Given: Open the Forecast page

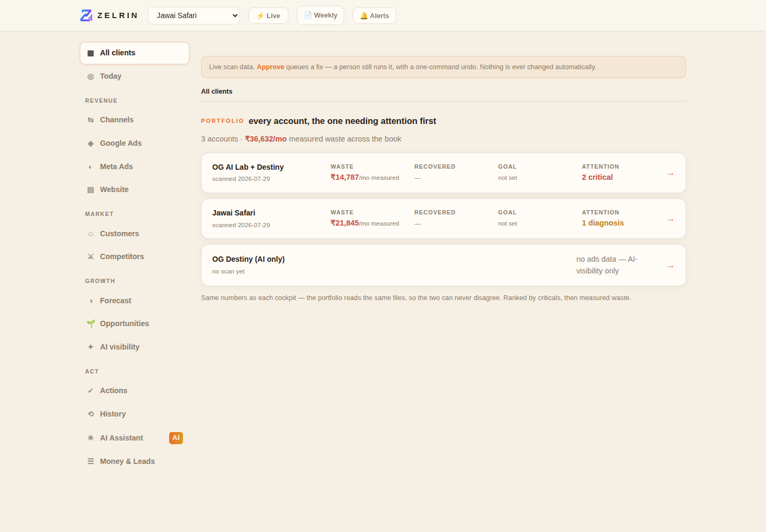Looking at the screenshot, I should pos(135,301).
